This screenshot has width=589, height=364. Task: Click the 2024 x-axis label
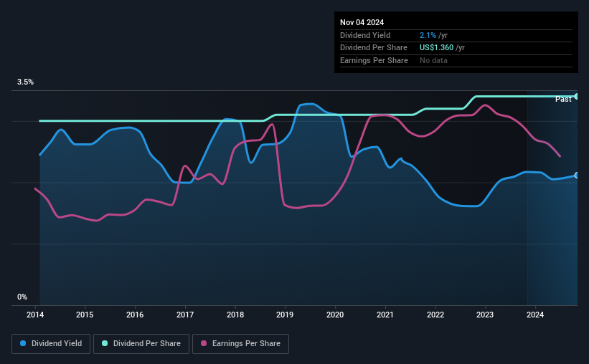[535, 315]
